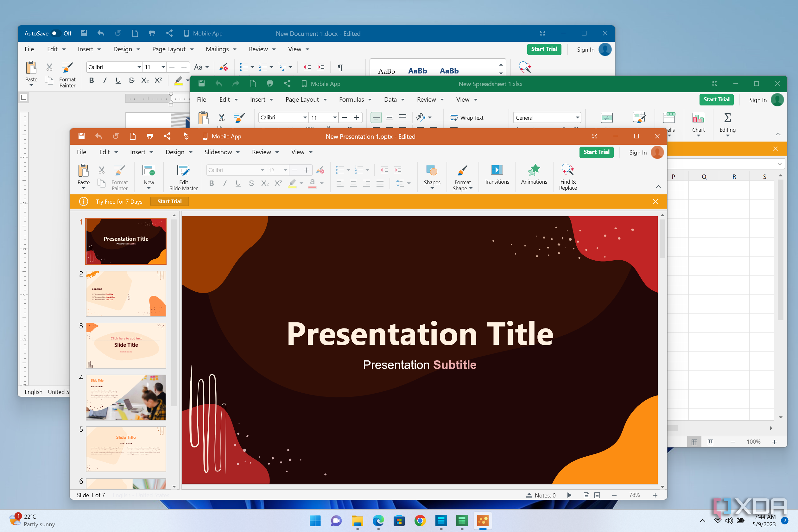Insert a New slide via ribbon icon

click(149, 170)
